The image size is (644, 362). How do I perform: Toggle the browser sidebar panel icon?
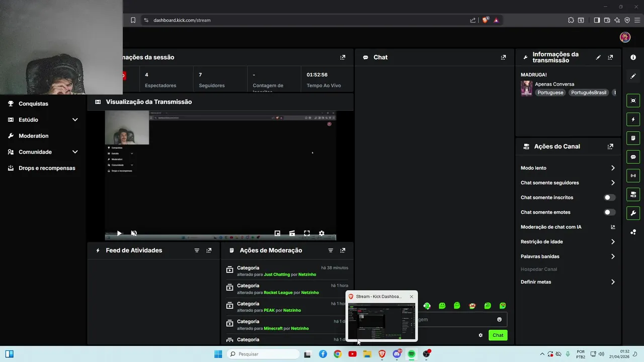(x=597, y=20)
